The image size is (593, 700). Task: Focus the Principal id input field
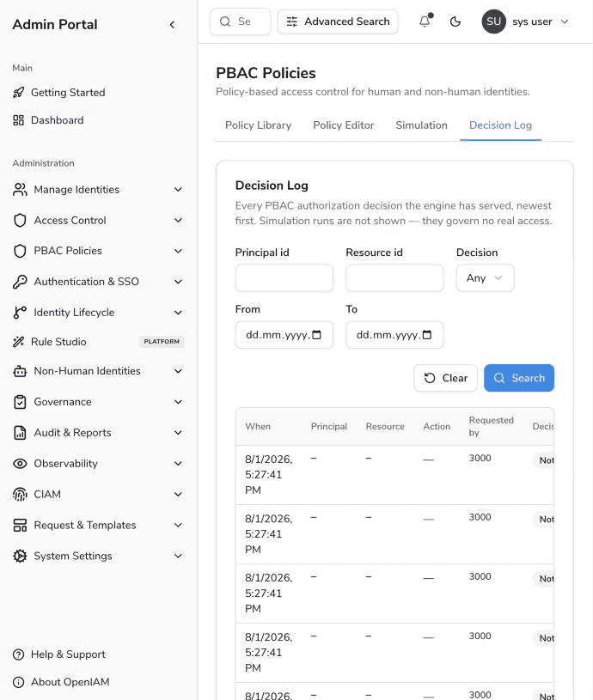click(284, 278)
